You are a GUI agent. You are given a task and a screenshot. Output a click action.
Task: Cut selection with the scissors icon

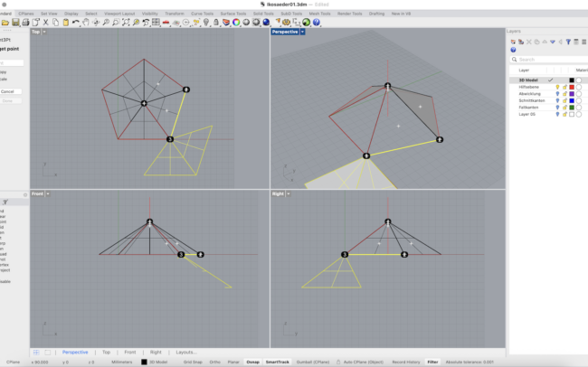click(x=46, y=23)
